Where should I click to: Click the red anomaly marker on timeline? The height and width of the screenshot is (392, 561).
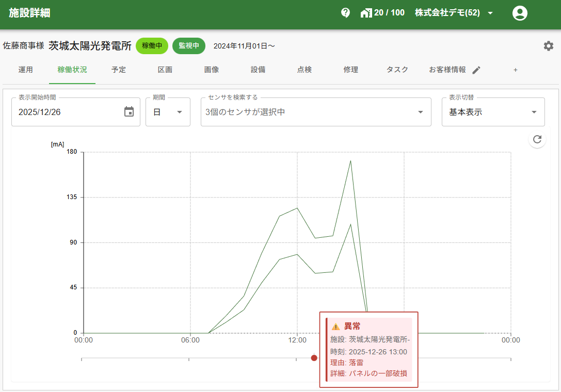(x=314, y=358)
